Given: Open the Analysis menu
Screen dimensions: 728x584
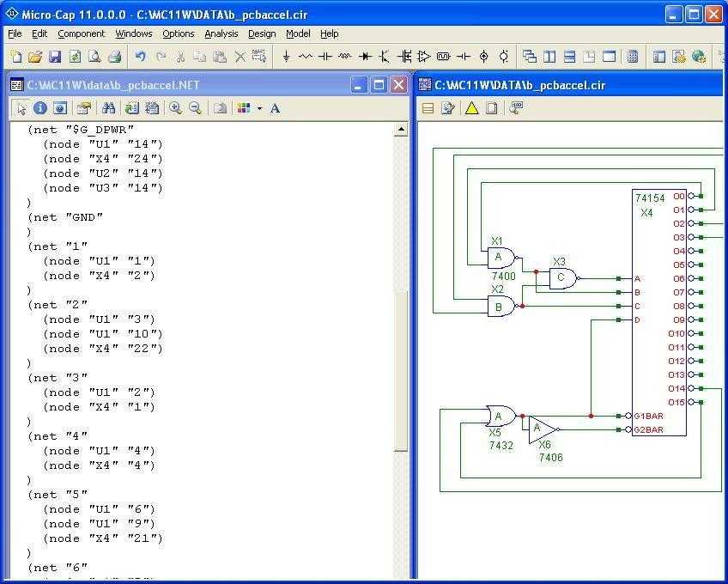Looking at the screenshot, I should [x=221, y=33].
